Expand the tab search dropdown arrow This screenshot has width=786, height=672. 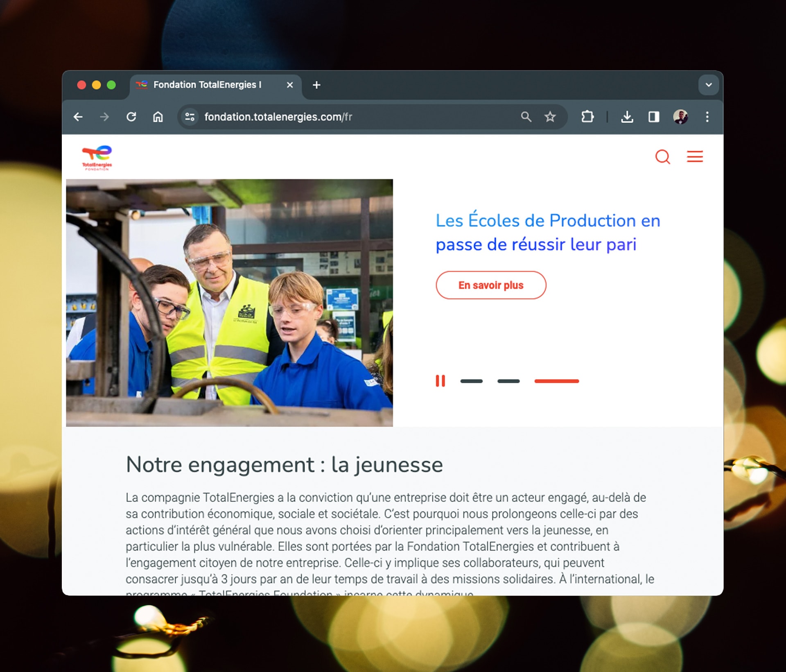click(709, 85)
